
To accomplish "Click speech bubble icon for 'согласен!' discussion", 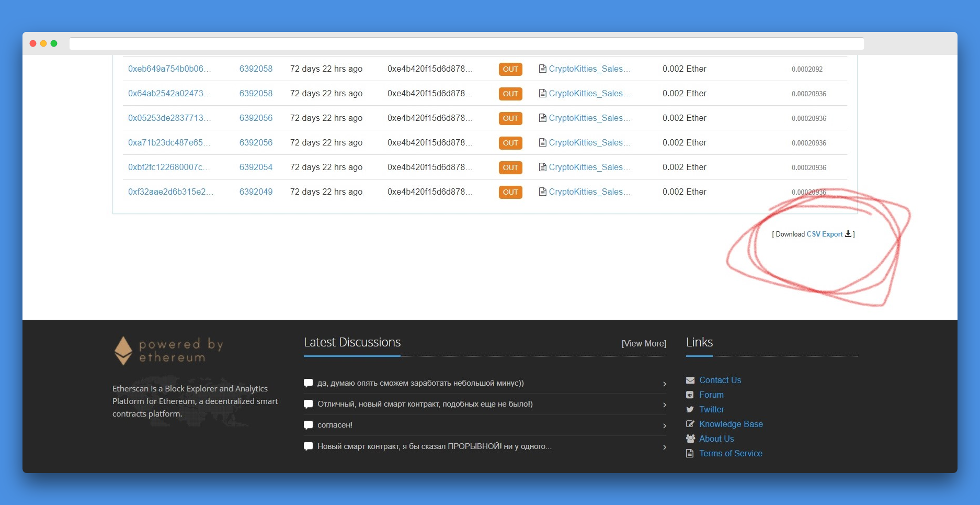I will [x=309, y=425].
